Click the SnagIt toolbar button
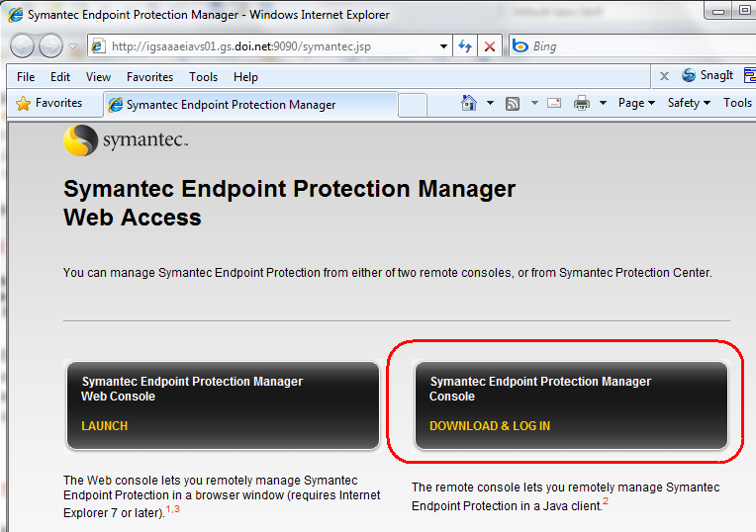Screen dimensions: 756x532 point(708,75)
